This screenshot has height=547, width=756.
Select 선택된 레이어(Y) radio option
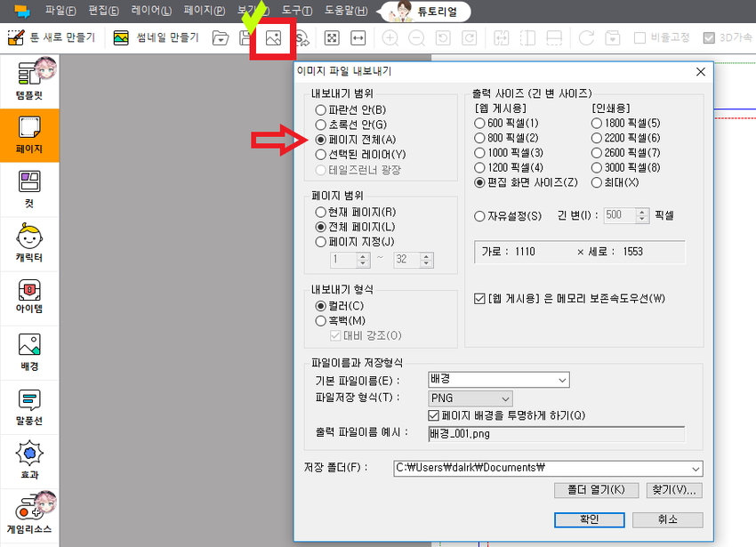360,155
